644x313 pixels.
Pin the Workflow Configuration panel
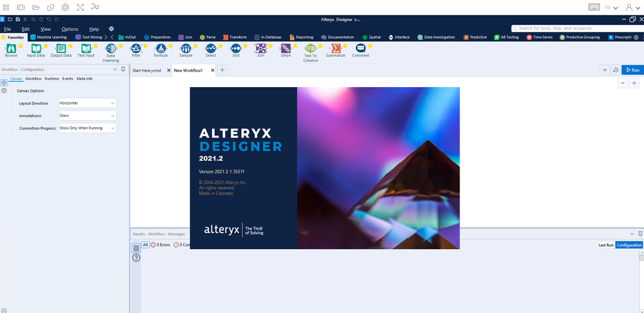coord(122,70)
